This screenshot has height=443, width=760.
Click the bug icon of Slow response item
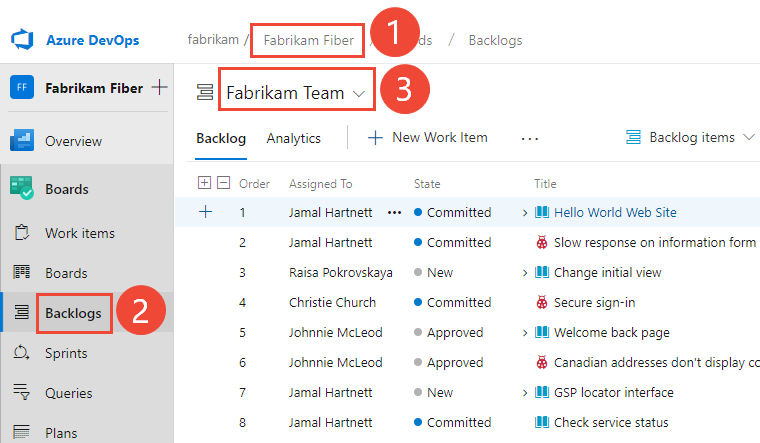pyautogui.click(x=542, y=242)
